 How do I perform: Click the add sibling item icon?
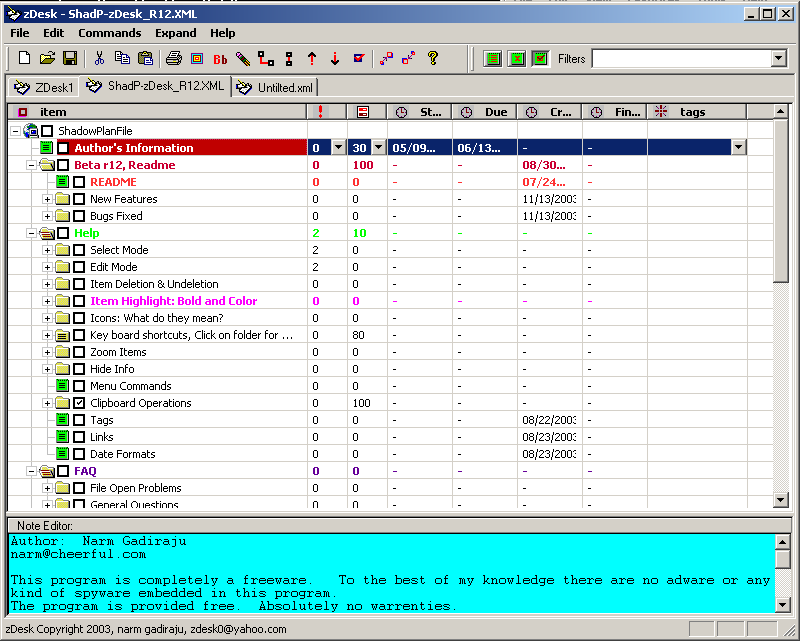point(289,59)
